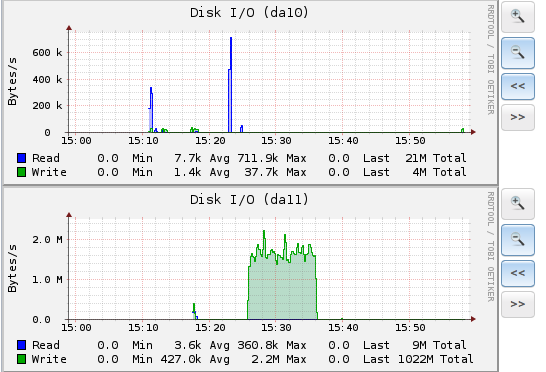Click the 15:40 time label on da11 axis
The width and height of the screenshot is (546, 372).
343,328
